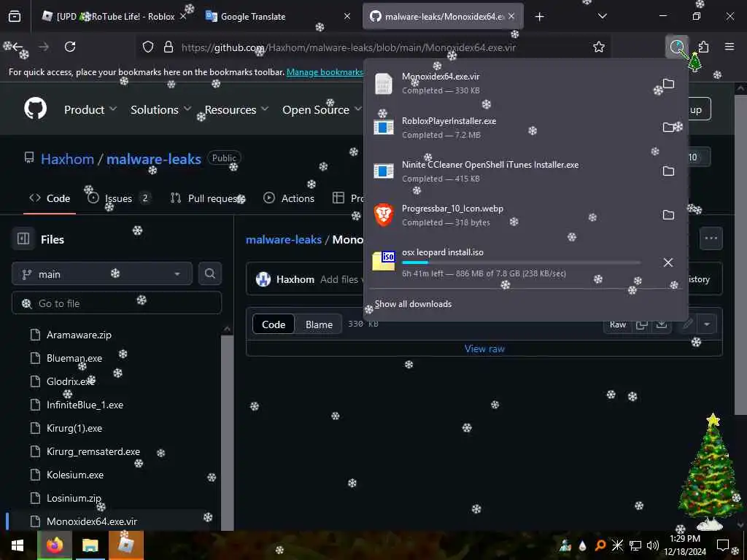Open the Windows Start menu
747x560 pixels.
[x=18, y=545]
